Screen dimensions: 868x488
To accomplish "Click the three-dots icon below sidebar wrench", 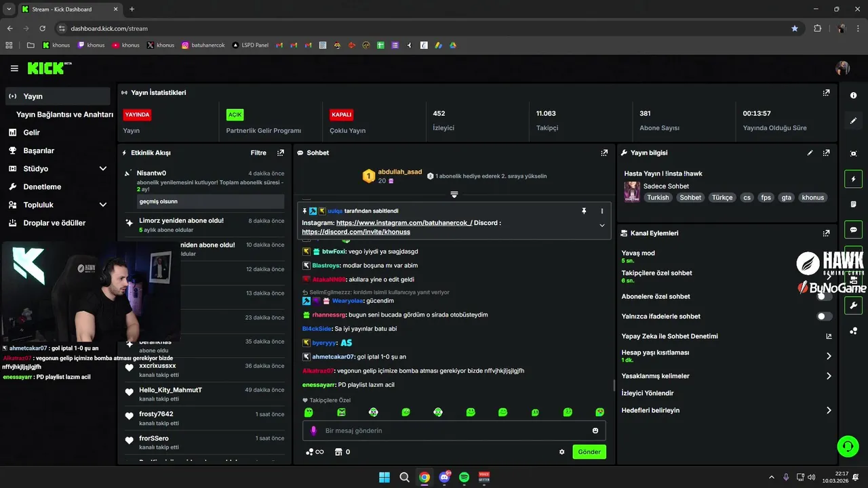I will 854,331.
